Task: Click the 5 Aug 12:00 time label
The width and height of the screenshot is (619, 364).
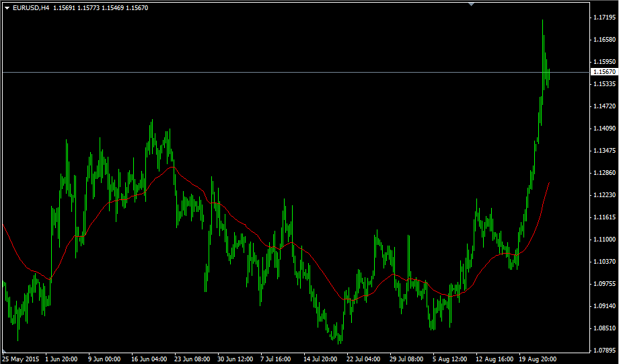Action: click(x=450, y=359)
